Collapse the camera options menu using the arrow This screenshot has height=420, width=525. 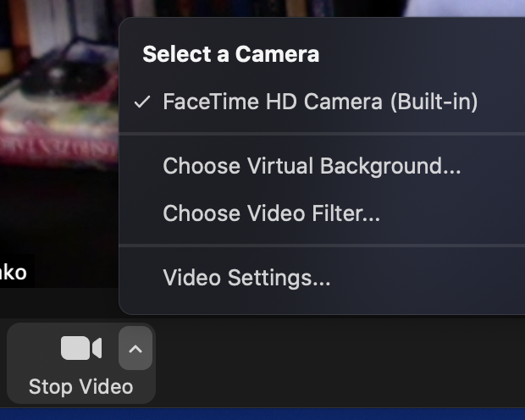point(135,348)
